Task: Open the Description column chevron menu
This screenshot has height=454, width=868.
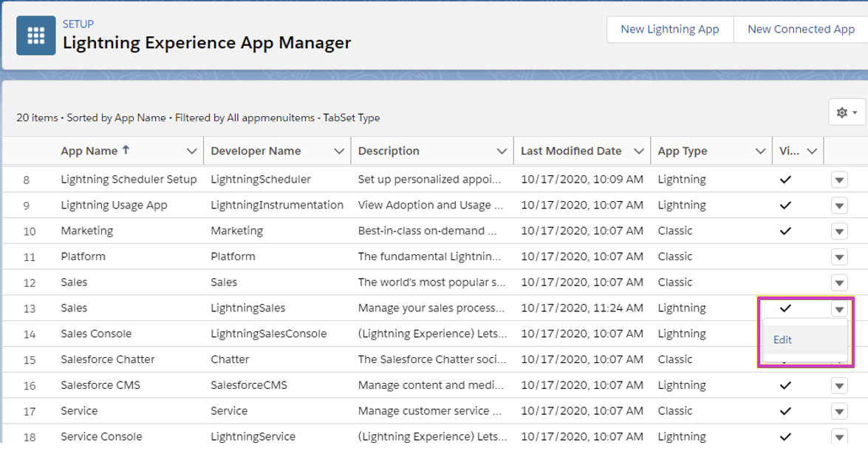Action: (x=502, y=152)
